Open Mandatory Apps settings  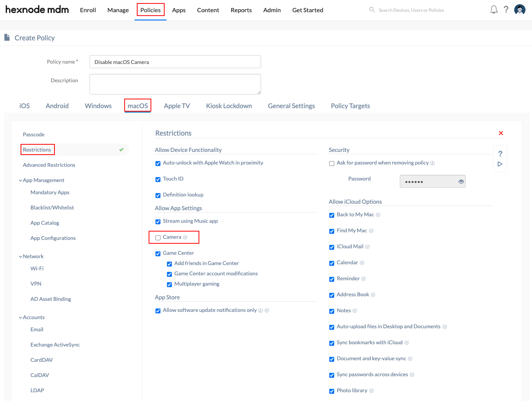(x=50, y=192)
